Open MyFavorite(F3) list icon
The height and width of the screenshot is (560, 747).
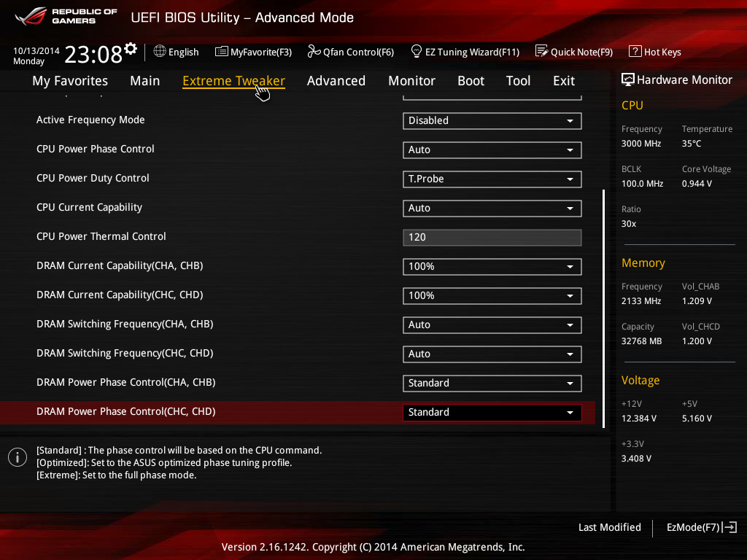tap(222, 52)
